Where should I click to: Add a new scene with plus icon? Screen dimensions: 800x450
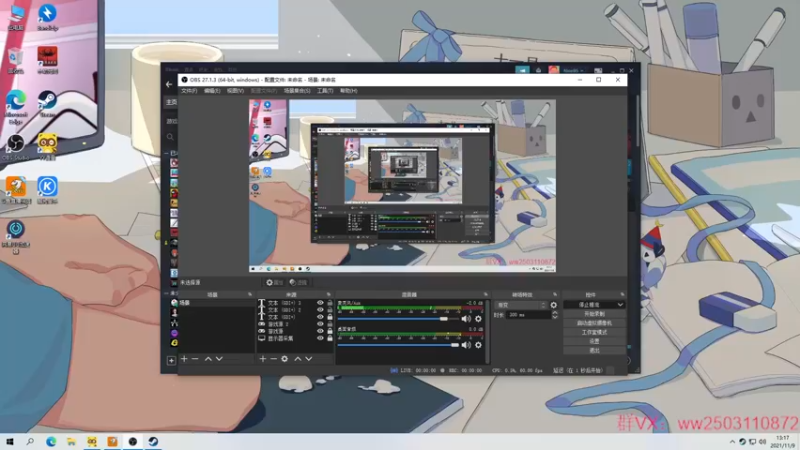point(184,359)
